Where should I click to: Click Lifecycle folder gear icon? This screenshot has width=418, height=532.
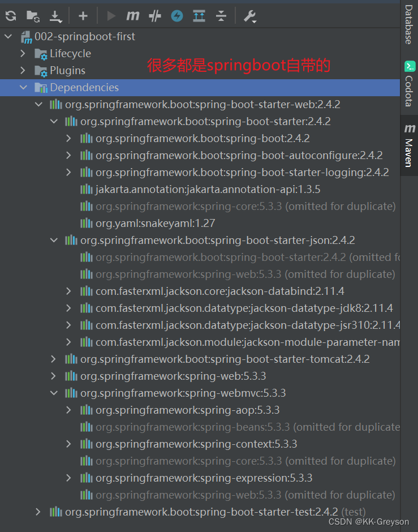41,54
